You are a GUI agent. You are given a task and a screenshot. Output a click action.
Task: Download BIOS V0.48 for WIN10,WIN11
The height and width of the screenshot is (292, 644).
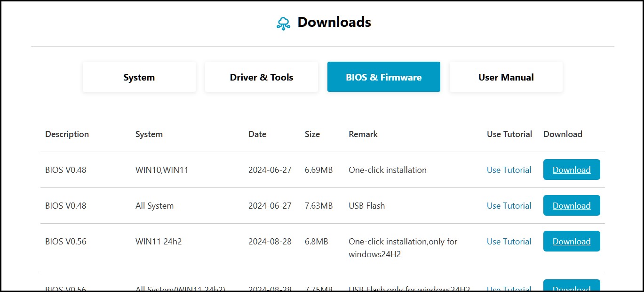point(572,170)
